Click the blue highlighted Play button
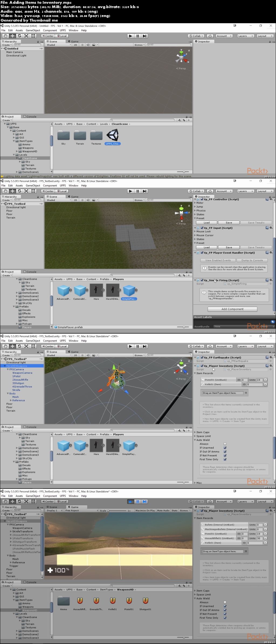276x644 pixels. pos(130,501)
